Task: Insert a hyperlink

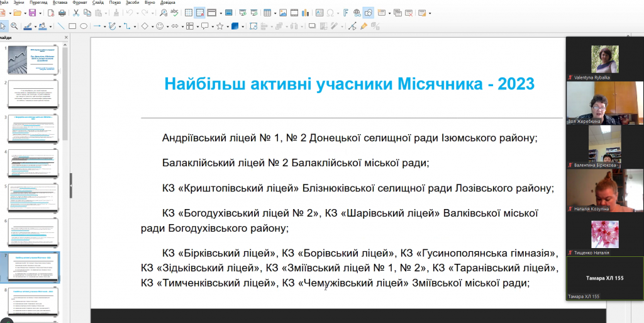Action: click(x=357, y=13)
